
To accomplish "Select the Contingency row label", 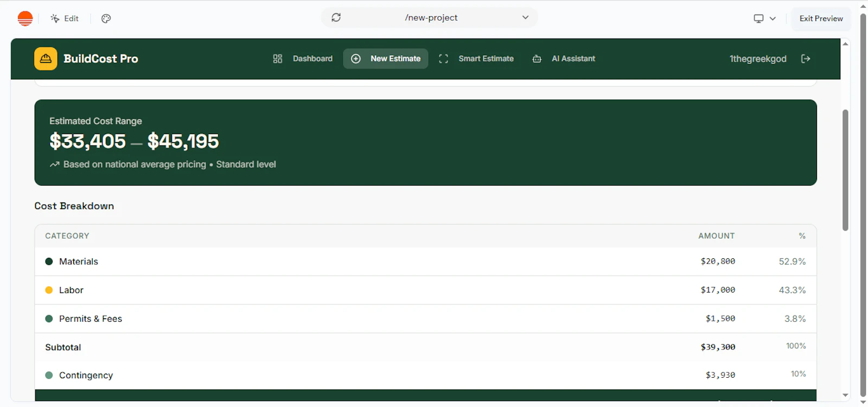I will coord(86,376).
